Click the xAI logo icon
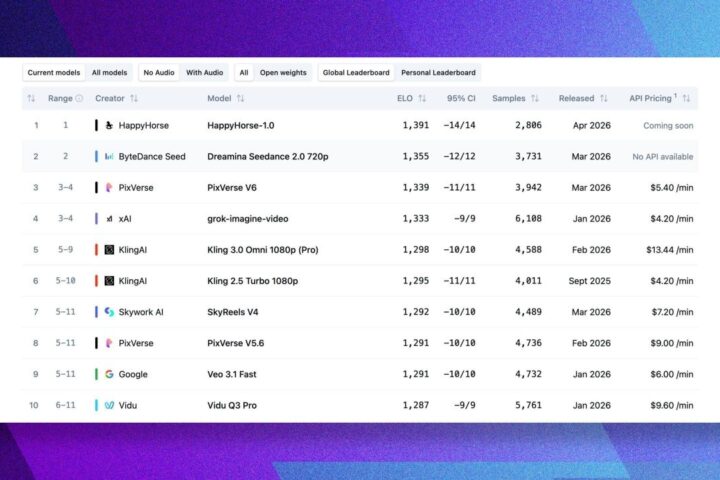This screenshot has height=480, width=720. (109, 219)
